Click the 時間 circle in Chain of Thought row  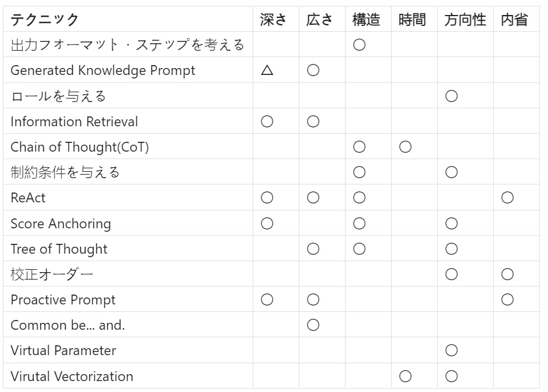click(406, 147)
